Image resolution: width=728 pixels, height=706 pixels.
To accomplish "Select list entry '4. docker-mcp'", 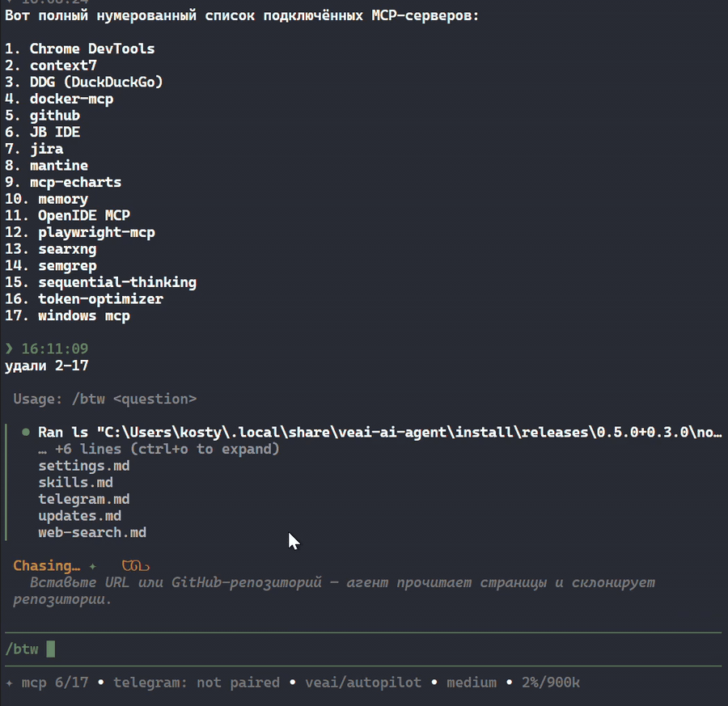I will click(x=59, y=99).
